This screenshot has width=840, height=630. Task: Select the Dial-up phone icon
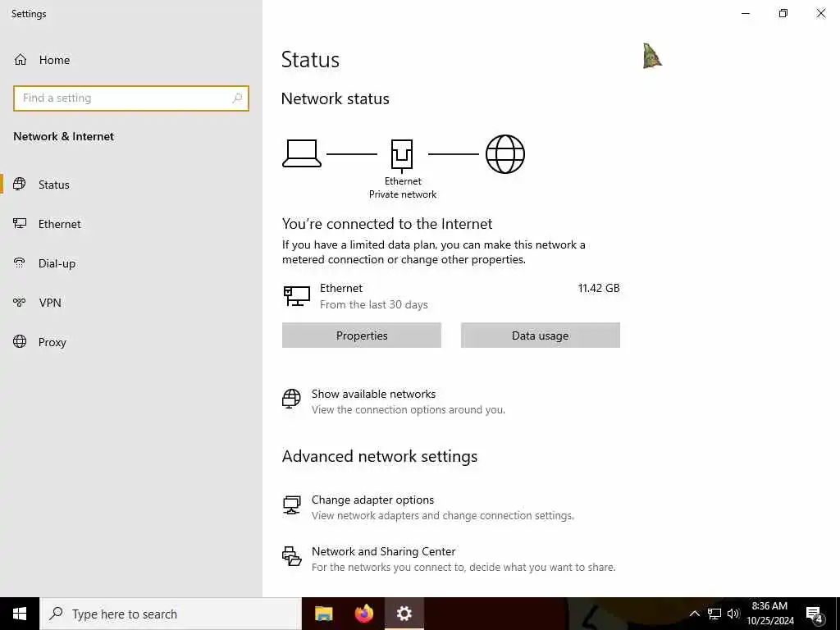click(x=20, y=263)
